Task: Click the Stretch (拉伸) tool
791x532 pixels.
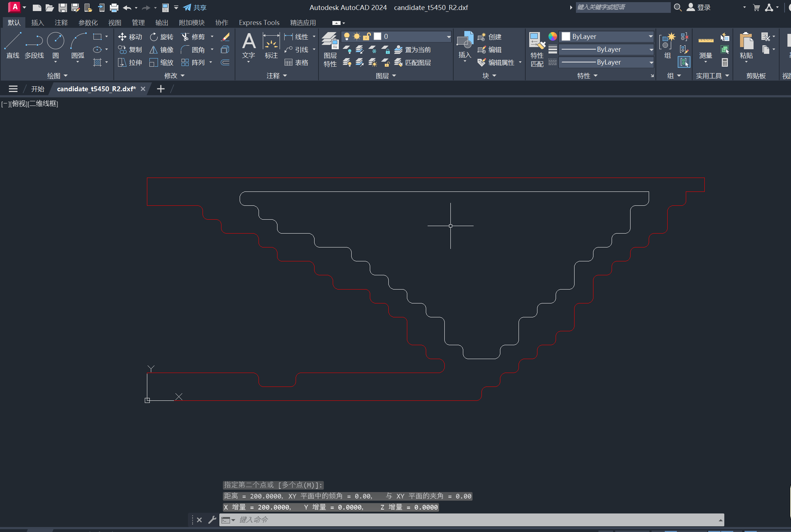Action: pos(130,62)
